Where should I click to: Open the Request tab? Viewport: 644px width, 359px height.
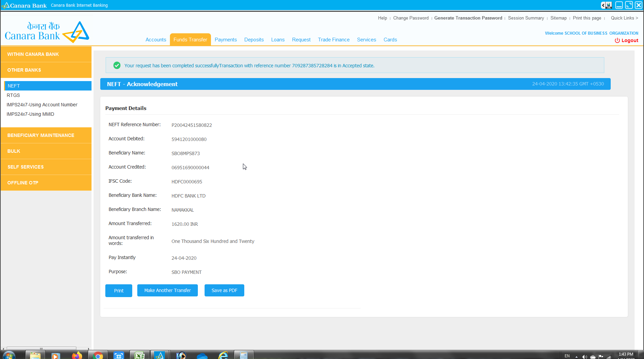tap(301, 40)
